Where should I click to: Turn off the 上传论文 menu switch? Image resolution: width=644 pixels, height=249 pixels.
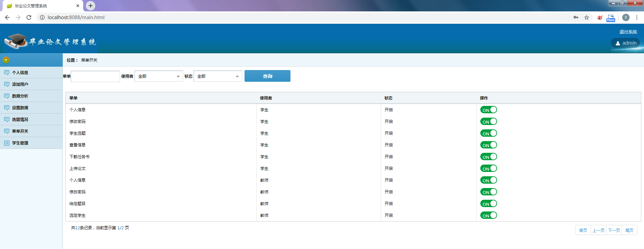tap(488, 169)
